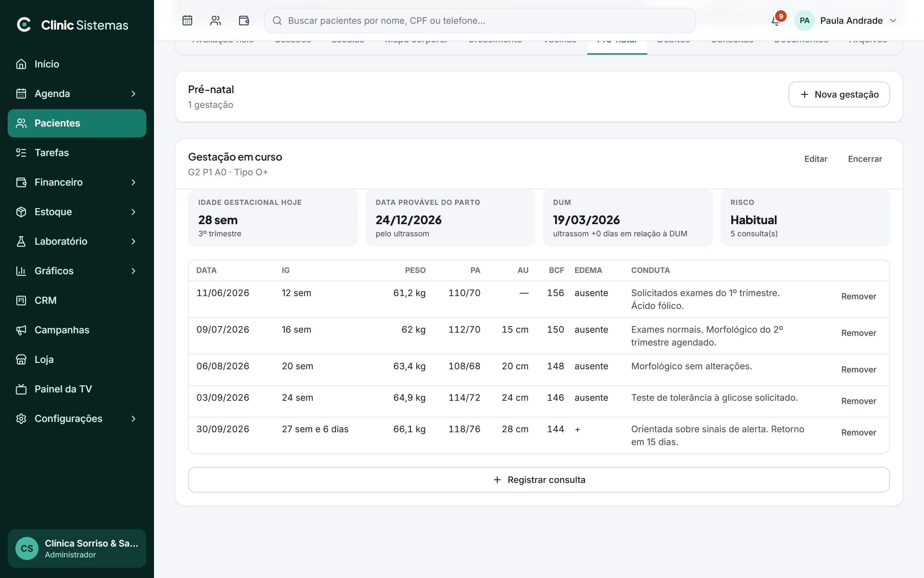Viewport: 924px width, 578px height.
Task: Expand the Agenda submenu chevron
Action: (133, 94)
